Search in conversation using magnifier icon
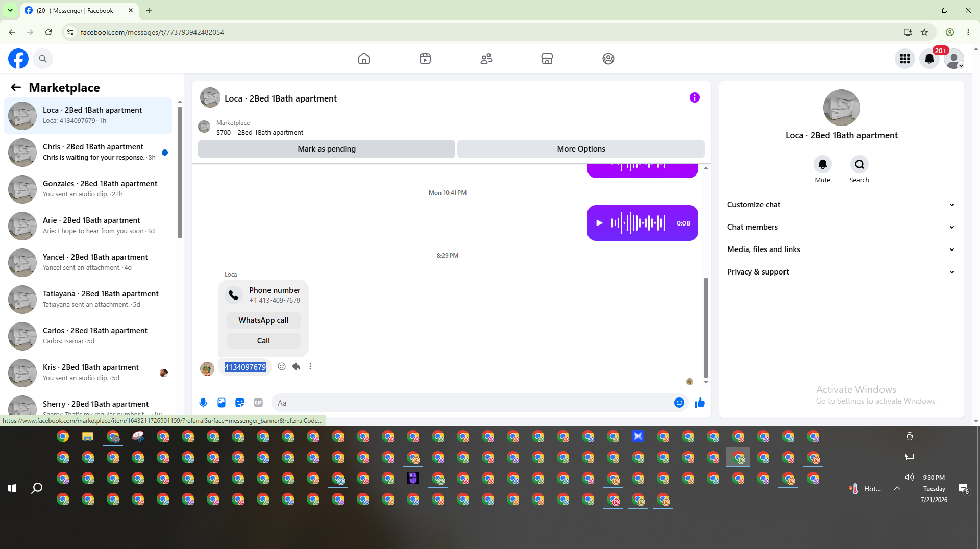This screenshot has width=980, height=549. click(x=860, y=164)
